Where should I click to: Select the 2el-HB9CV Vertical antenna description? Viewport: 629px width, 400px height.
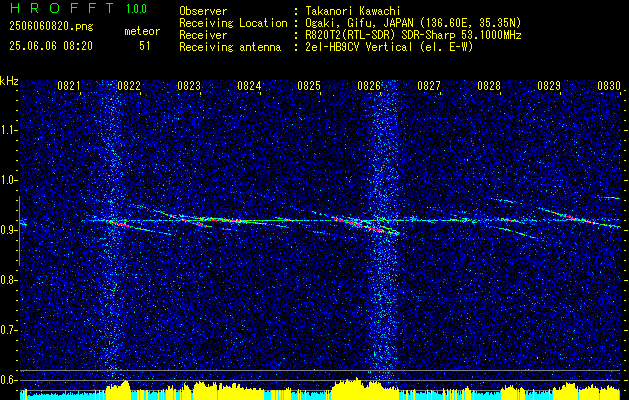(387, 47)
